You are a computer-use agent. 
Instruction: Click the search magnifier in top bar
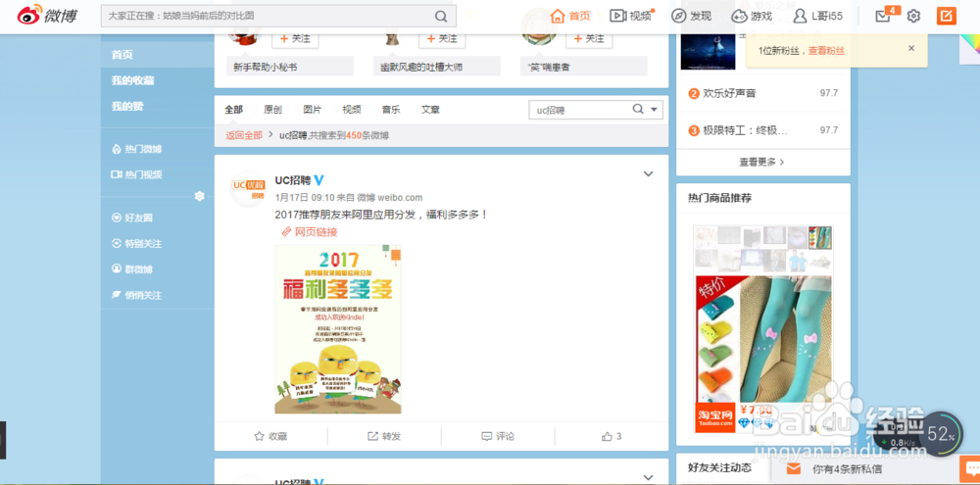pos(441,17)
